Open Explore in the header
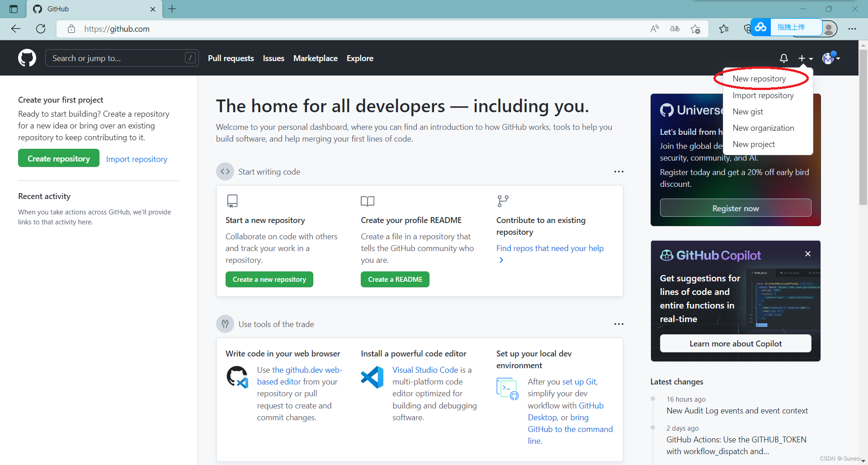 (x=360, y=58)
